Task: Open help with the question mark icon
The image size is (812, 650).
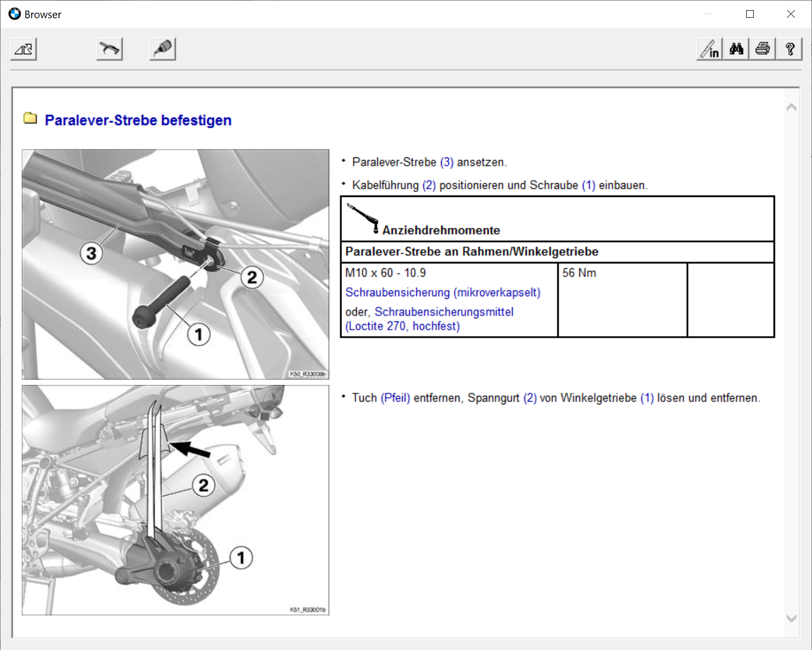Action: click(789, 49)
